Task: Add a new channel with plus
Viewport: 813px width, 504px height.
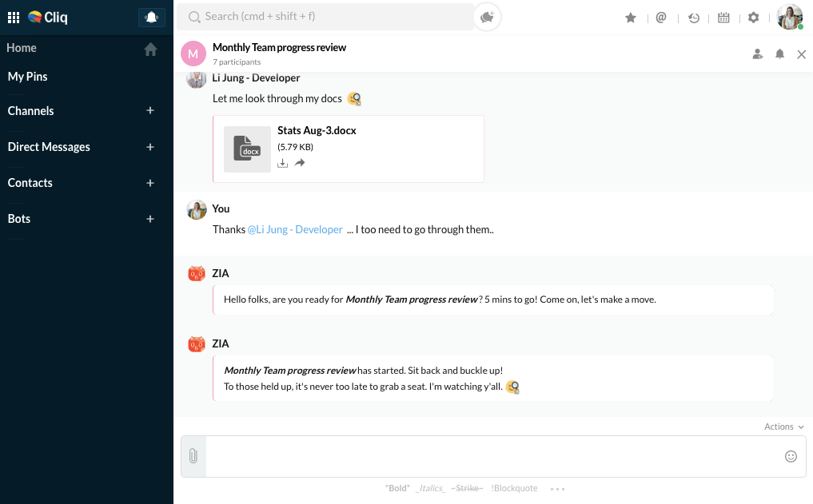Action: tap(150, 111)
